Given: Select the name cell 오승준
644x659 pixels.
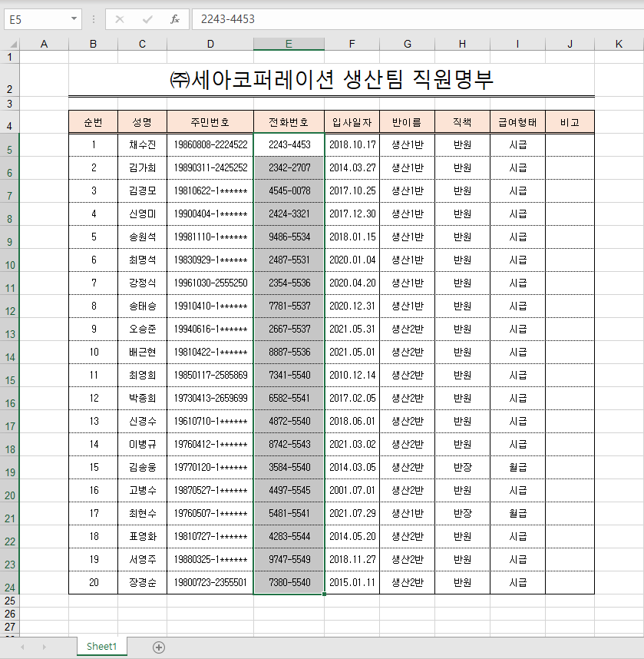Looking at the screenshot, I should coord(142,329).
